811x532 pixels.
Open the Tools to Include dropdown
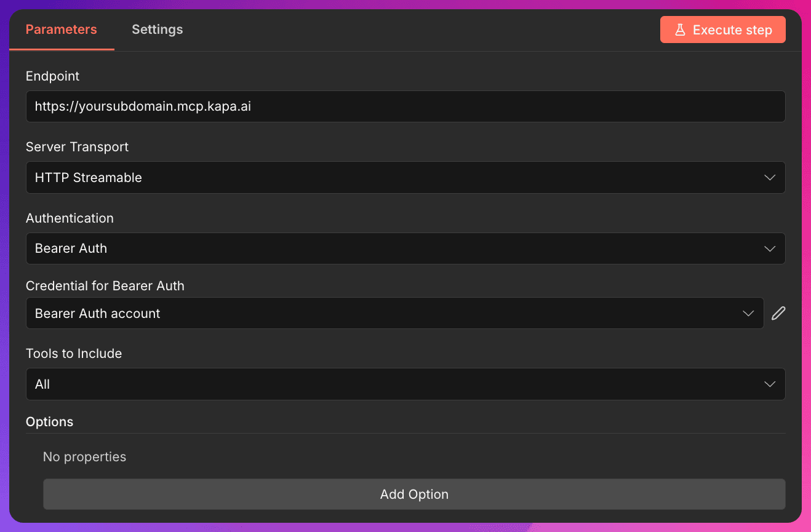coord(406,383)
